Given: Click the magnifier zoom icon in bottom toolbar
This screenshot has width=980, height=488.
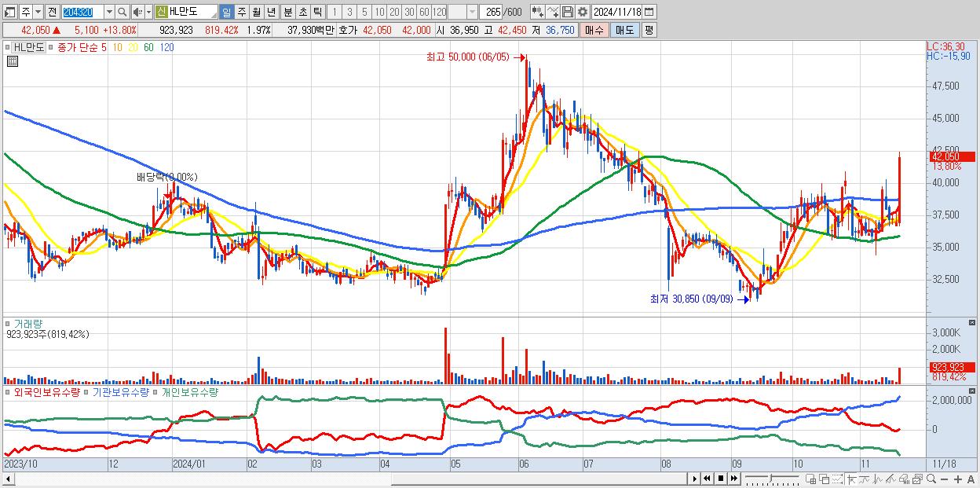Looking at the screenshot, I should 931,479.
